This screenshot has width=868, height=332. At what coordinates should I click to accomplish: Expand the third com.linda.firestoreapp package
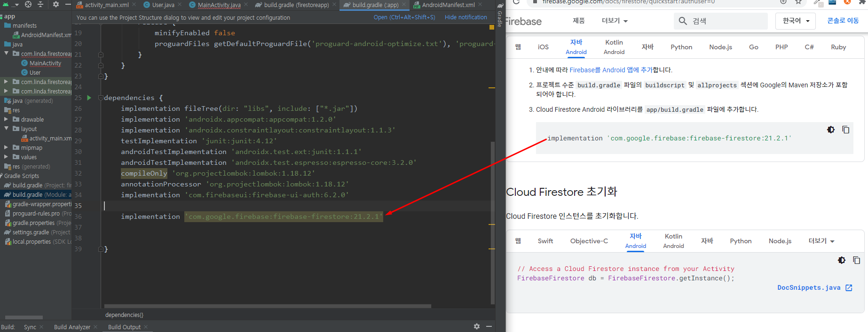6,91
